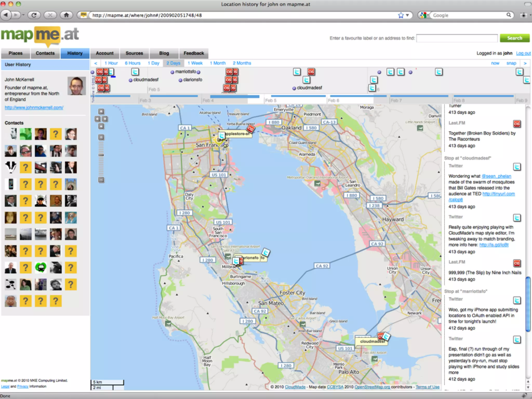
Task: Open the is.gd/ioBt link
Action: (x=494, y=245)
